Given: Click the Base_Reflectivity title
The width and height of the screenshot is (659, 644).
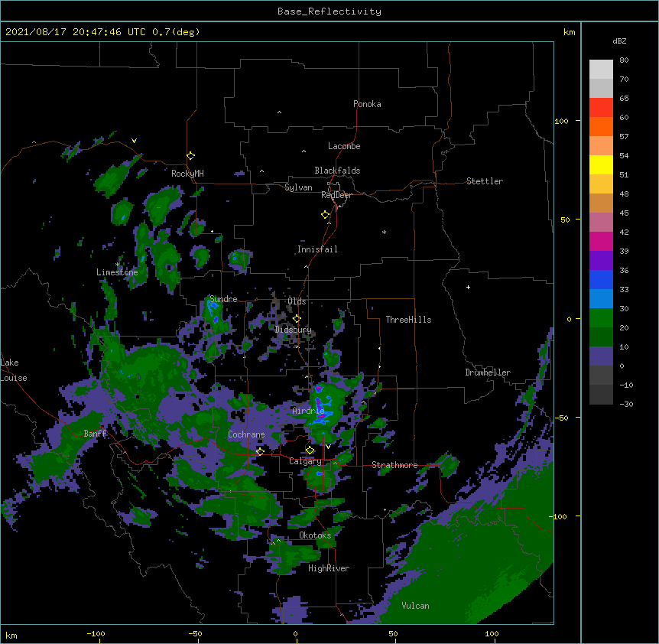Looking at the screenshot, I should tap(329, 11).
